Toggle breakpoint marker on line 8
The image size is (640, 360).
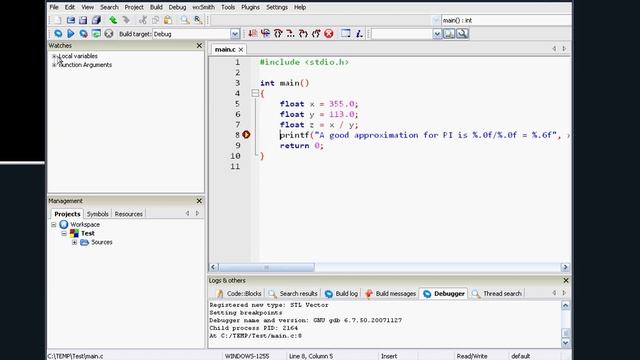coord(246,134)
